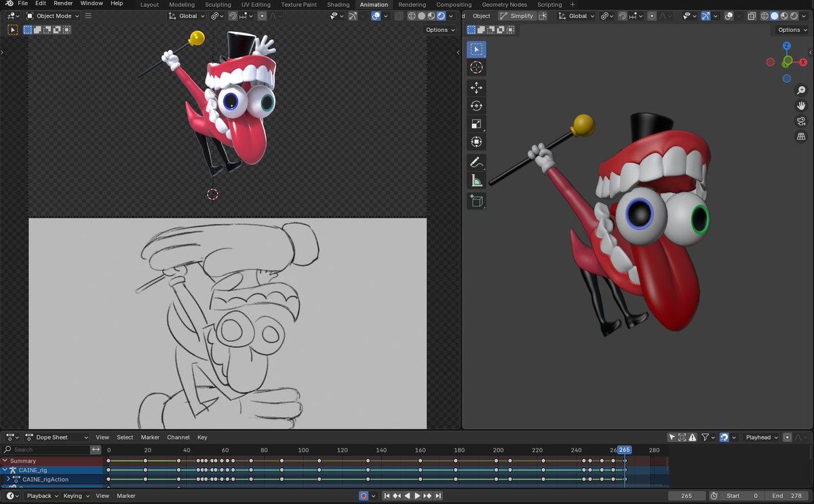
Task: Open the Edit menu
Action: [41, 4]
